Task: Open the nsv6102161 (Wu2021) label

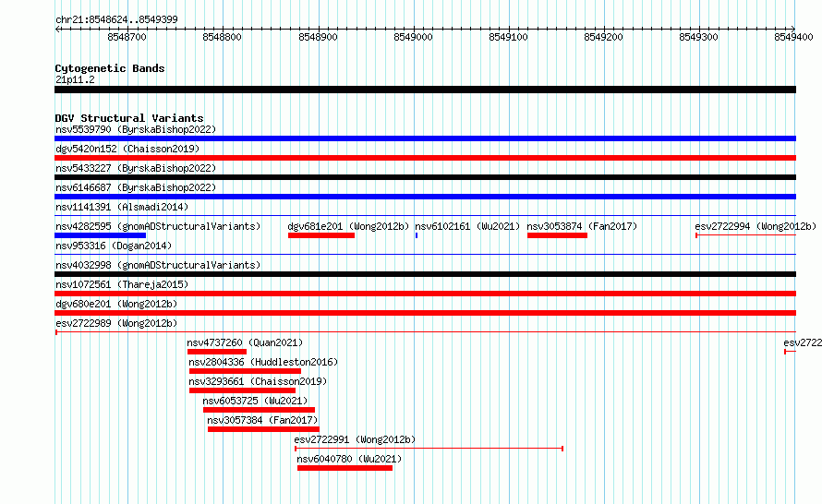Action: [467, 226]
